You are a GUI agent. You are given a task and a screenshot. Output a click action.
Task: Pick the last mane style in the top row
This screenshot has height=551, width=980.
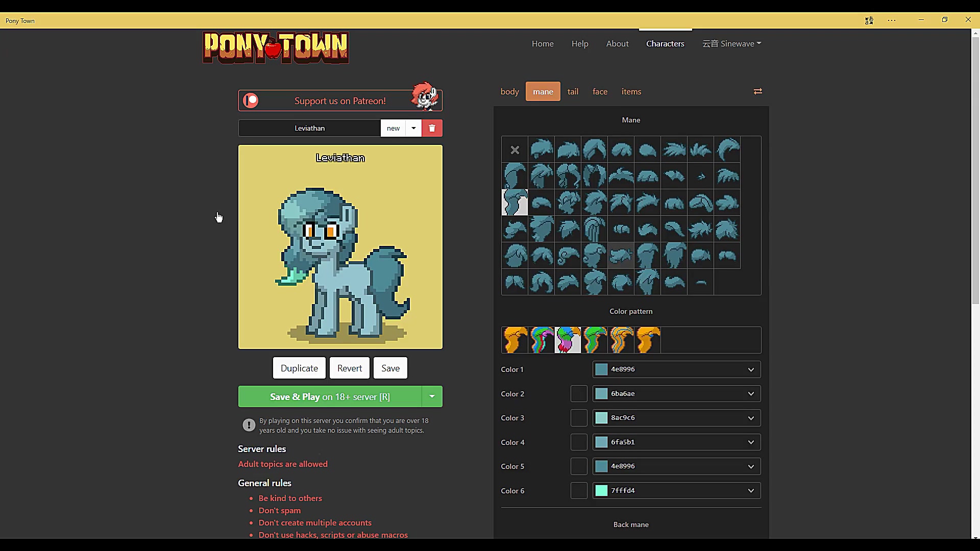(x=727, y=150)
